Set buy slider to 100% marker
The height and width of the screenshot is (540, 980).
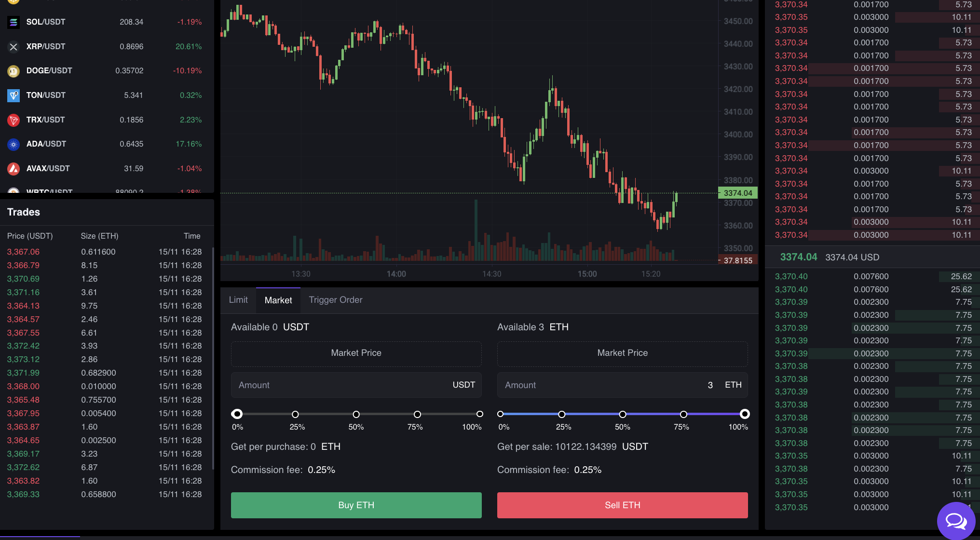click(479, 414)
